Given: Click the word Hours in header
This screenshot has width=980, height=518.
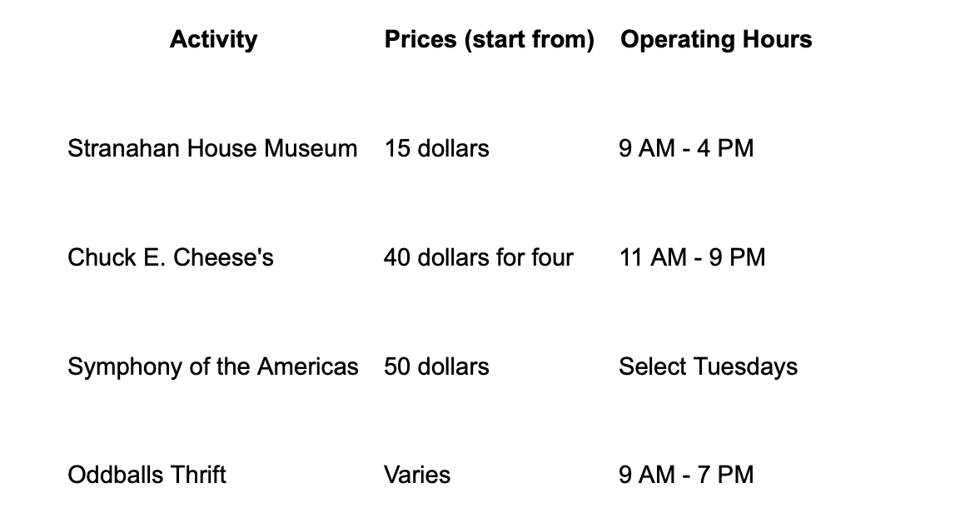Looking at the screenshot, I should coord(777,39).
